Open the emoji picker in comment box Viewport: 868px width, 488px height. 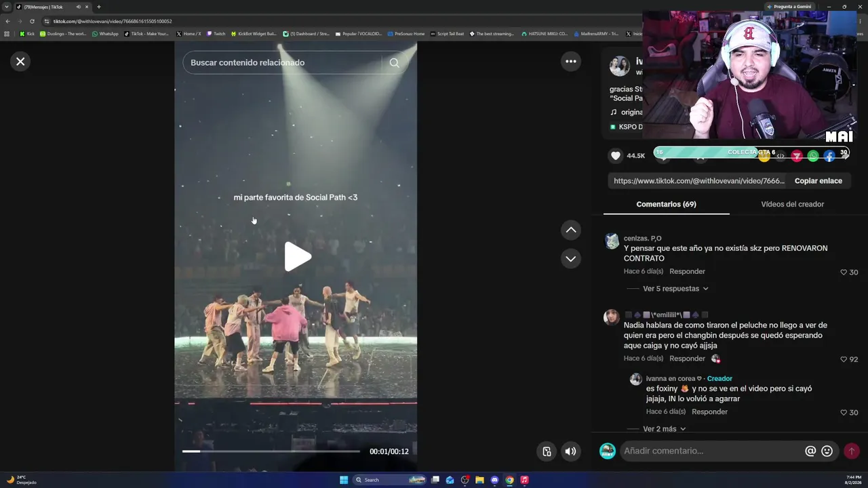(827, 451)
